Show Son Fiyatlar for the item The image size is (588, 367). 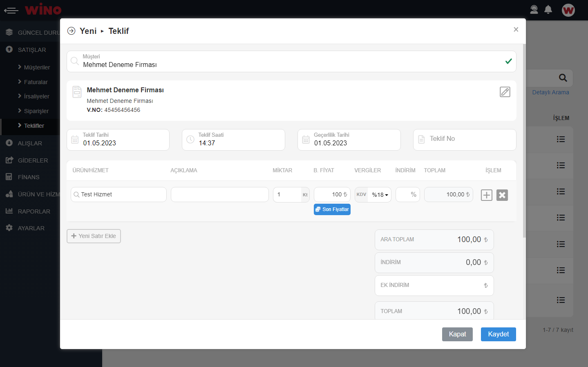(332, 209)
